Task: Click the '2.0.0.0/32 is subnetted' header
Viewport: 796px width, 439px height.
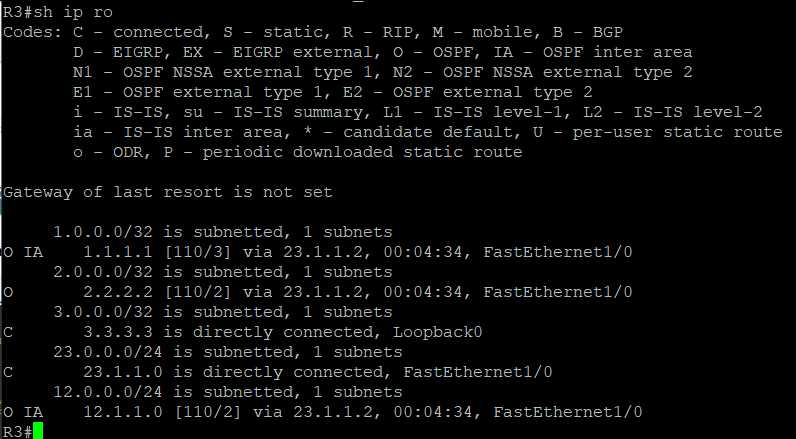Action: tap(223, 272)
